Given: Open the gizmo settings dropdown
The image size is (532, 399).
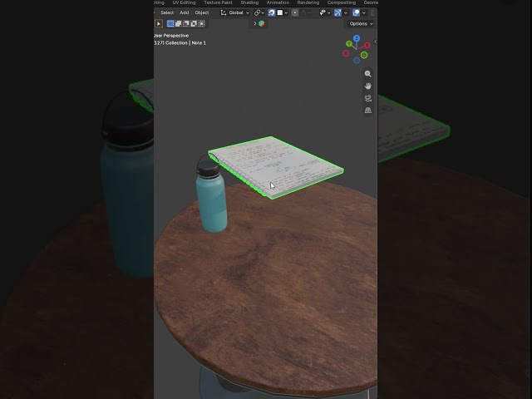Looking at the screenshot, I should [346, 12].
